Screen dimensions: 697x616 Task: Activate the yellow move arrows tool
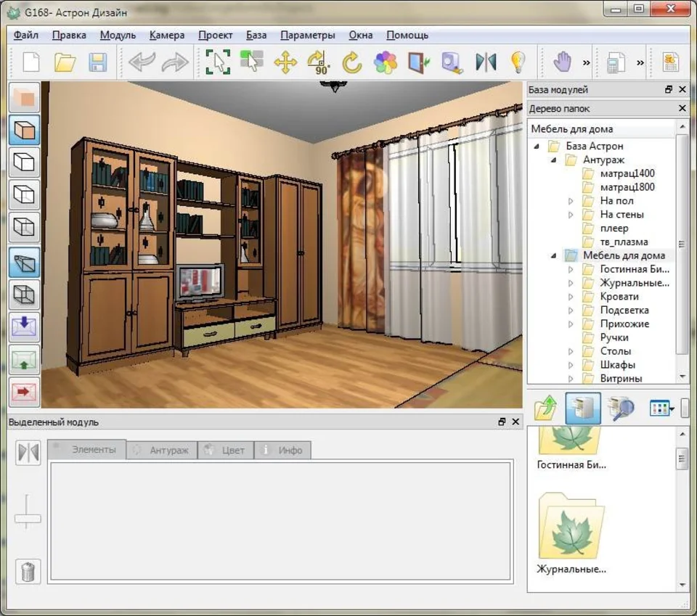click(x=285, y=62)
